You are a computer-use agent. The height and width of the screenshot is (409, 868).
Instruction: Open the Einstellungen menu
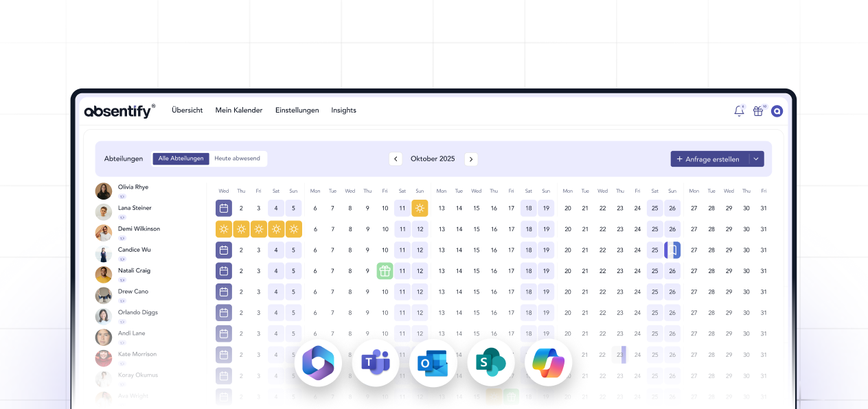[297, 110]
